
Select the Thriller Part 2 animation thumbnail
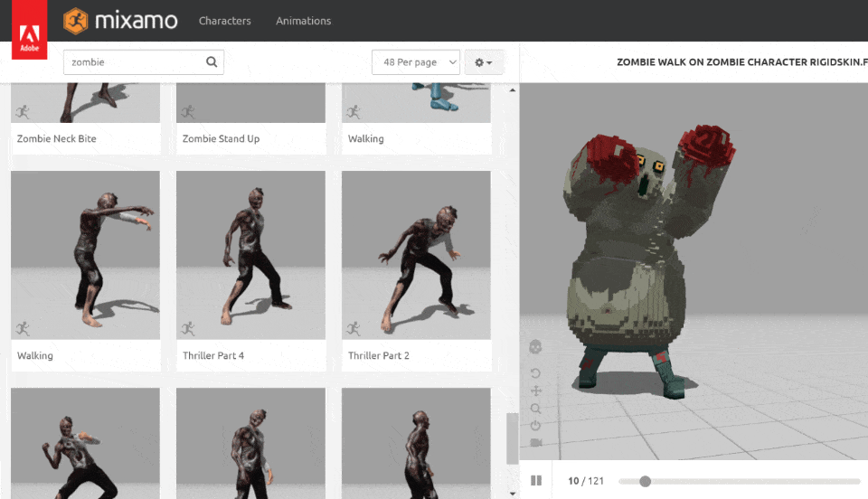click(x=416, y=255)
